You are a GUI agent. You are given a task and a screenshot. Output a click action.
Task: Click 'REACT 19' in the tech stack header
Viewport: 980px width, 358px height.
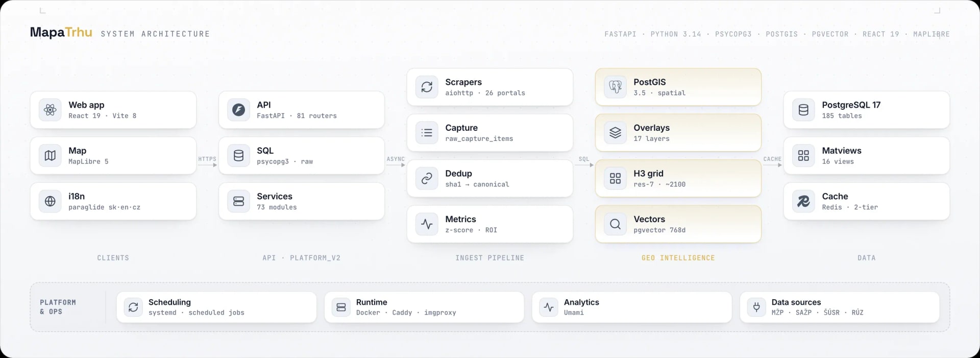[880, 34]
